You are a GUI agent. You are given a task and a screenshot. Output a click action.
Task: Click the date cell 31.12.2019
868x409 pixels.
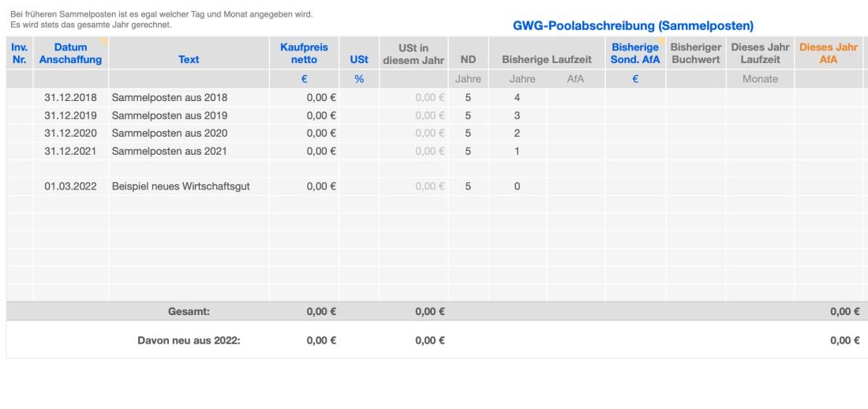[70, 115]
